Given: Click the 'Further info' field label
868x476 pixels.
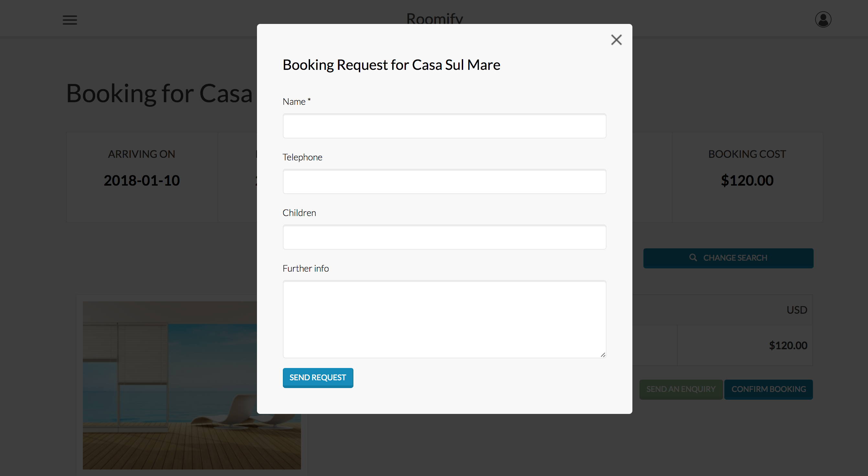Looking at the screenshot, I should [306, 268].
